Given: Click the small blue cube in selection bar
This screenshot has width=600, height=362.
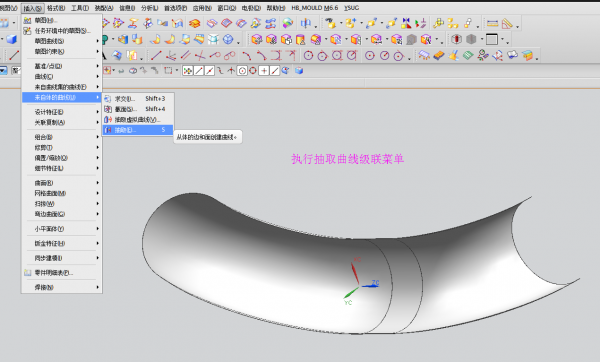Looking at the screenshot, I should [299, 71].
